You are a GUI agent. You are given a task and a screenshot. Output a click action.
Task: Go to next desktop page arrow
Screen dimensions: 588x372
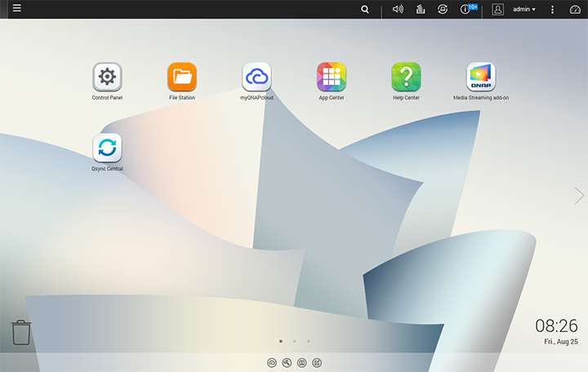pos(579,195)
